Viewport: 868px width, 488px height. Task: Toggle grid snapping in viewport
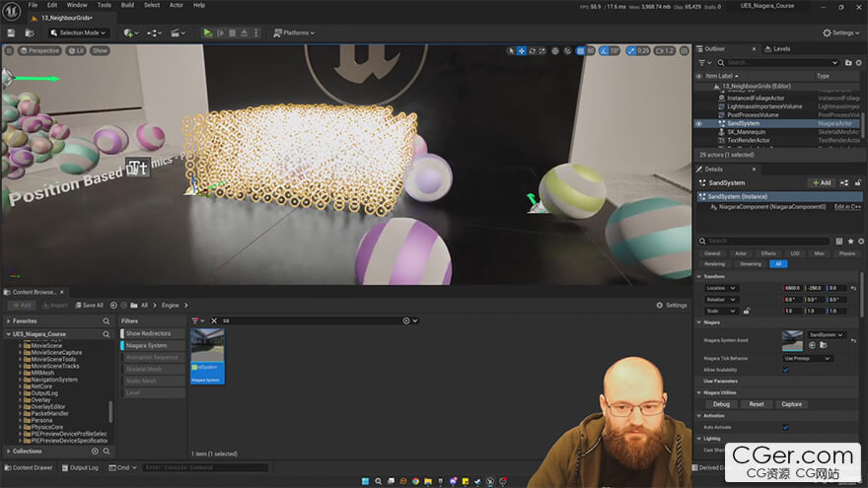point(580,51)
